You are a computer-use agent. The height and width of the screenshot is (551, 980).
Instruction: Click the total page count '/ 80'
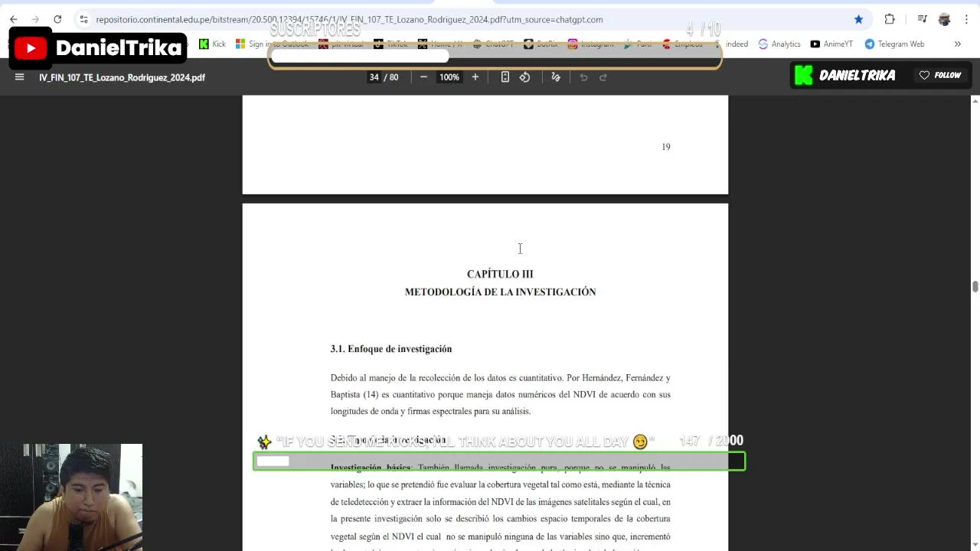(391, 77)
